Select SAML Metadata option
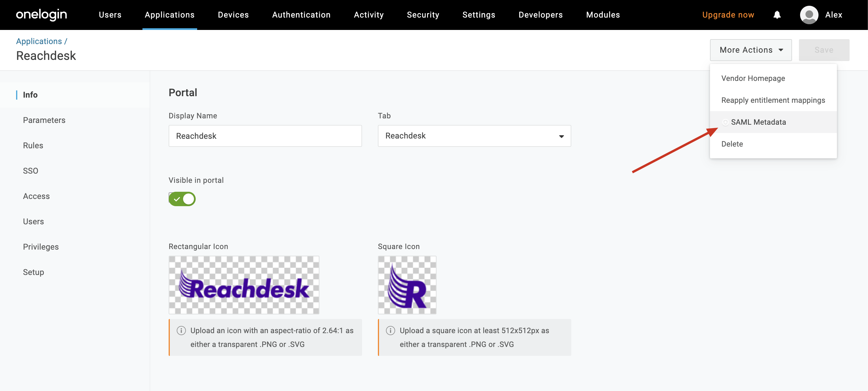 click(x=773, y=122)
